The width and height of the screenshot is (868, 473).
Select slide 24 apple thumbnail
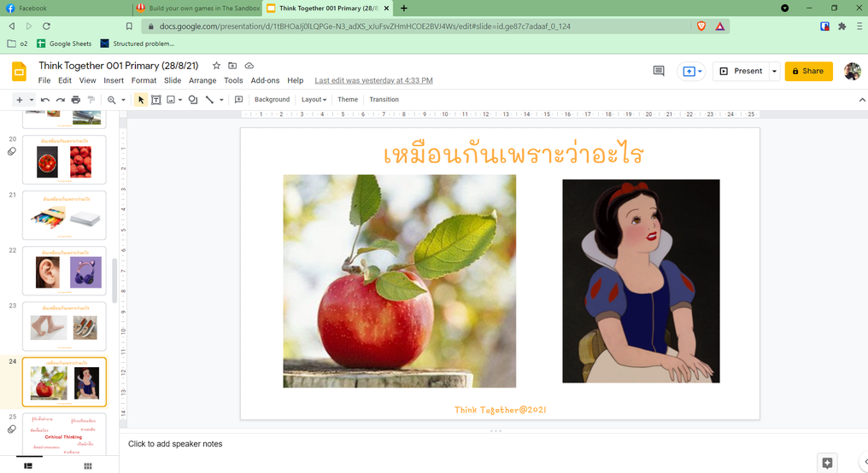pyautogui.click(x=64, y=382)
